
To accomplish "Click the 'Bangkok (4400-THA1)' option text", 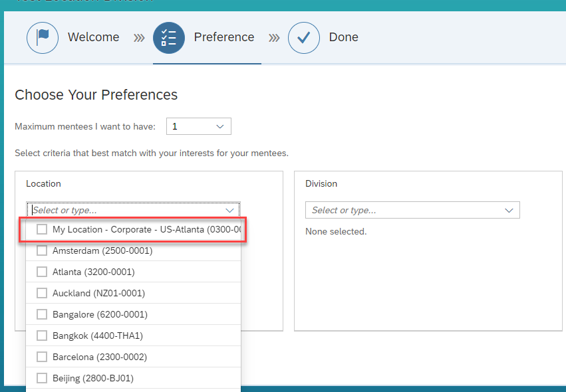I will click(x=98, y=336).
